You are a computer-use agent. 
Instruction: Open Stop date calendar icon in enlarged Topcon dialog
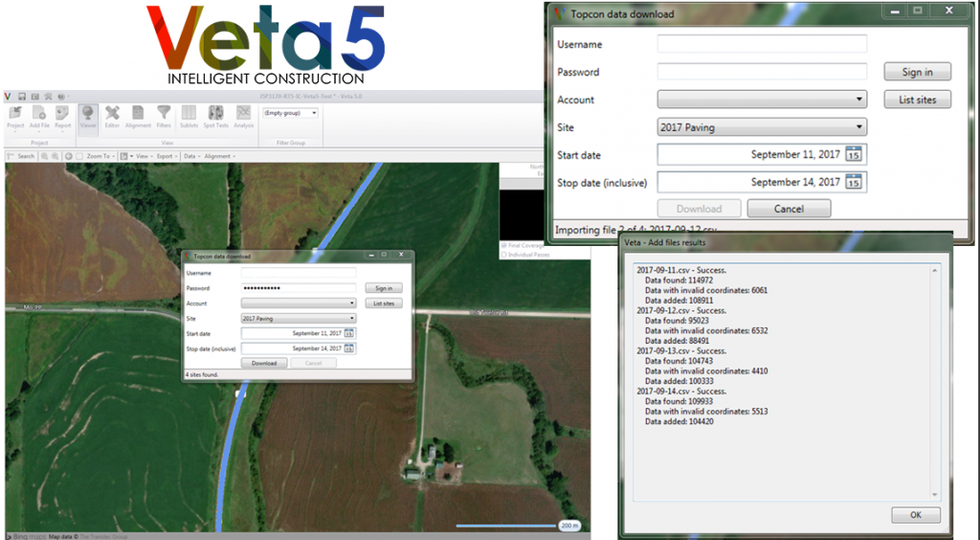tap(854, 182)
